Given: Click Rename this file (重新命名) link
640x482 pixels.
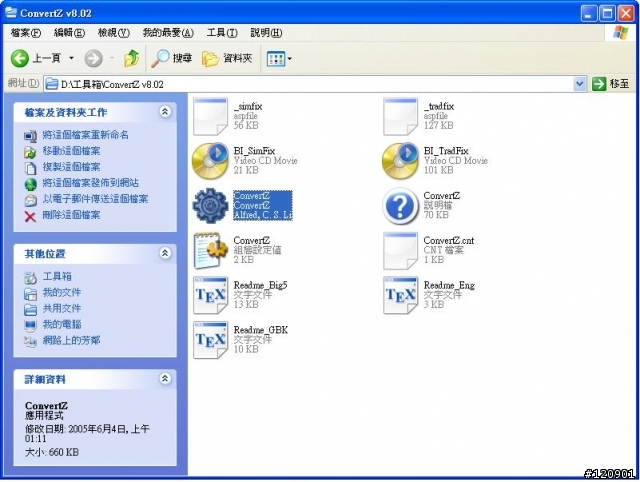Looking at the screenshot, I should point(85,135).
